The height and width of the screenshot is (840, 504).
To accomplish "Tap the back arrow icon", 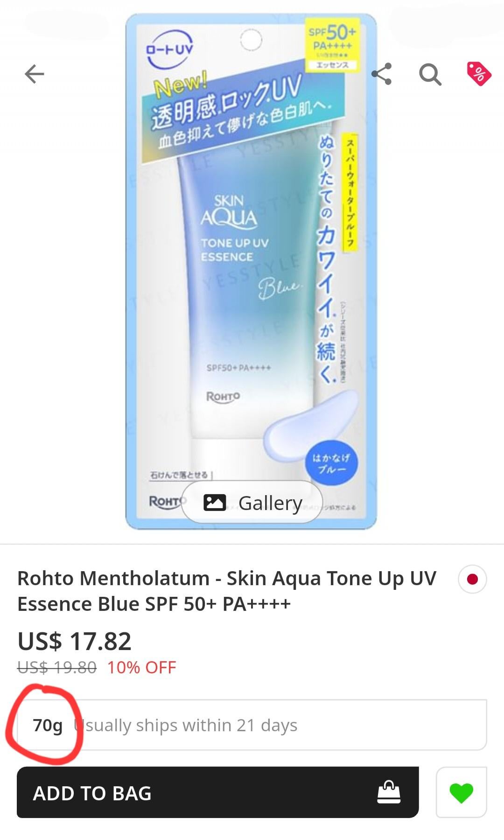I will (x=35, y=74).
